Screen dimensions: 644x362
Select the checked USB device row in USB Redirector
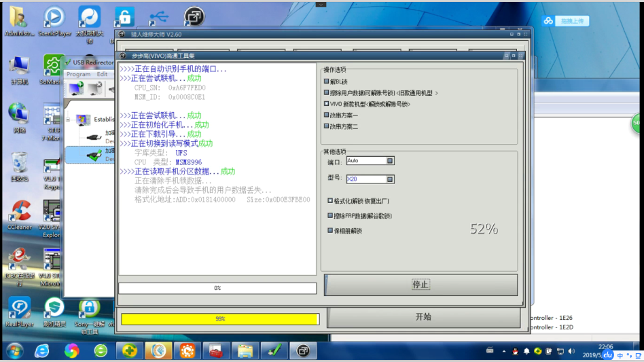90,155
